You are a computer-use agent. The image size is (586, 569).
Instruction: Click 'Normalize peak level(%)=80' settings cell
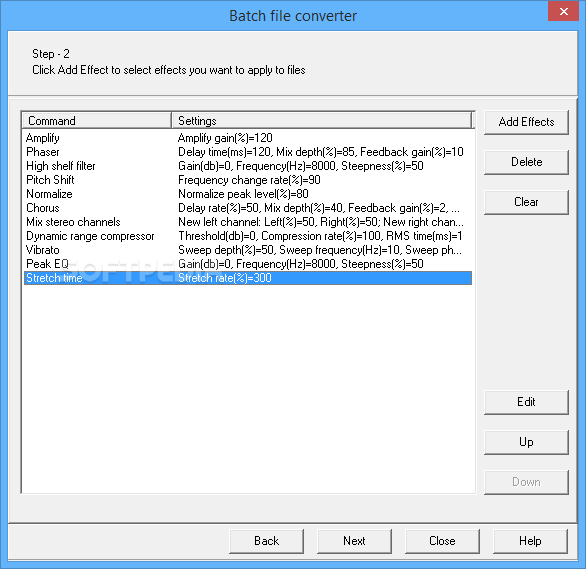pos(243,194)
